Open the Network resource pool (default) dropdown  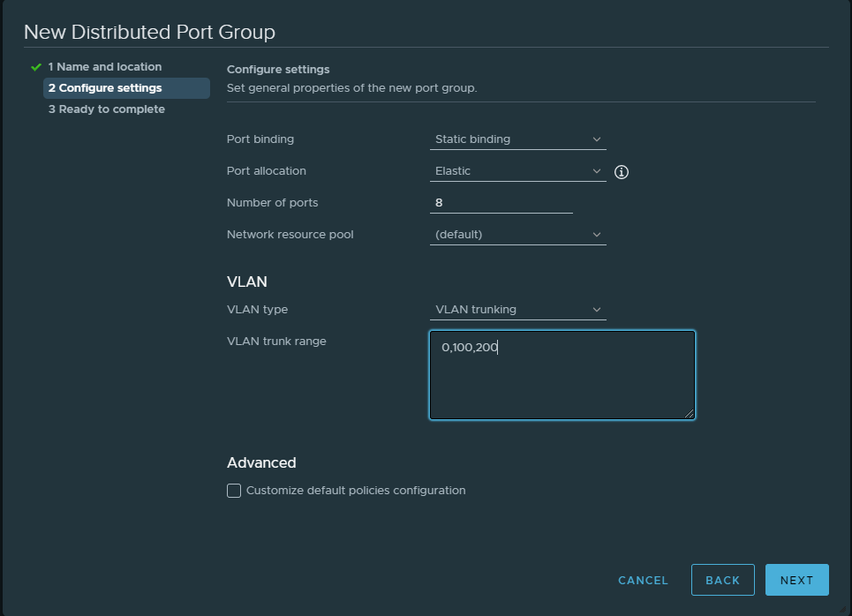517,235
